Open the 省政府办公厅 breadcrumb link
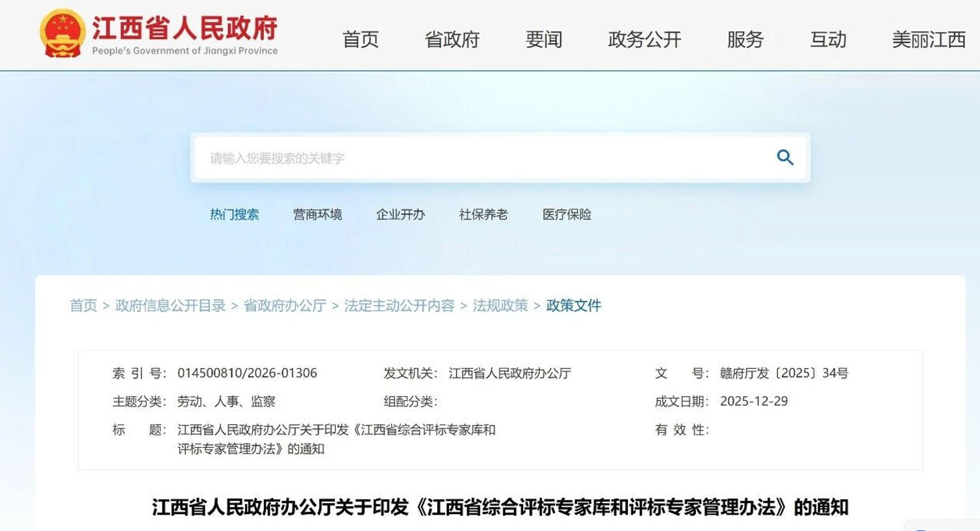This screenshot has width=980, height=531. (x=285, y=306)
